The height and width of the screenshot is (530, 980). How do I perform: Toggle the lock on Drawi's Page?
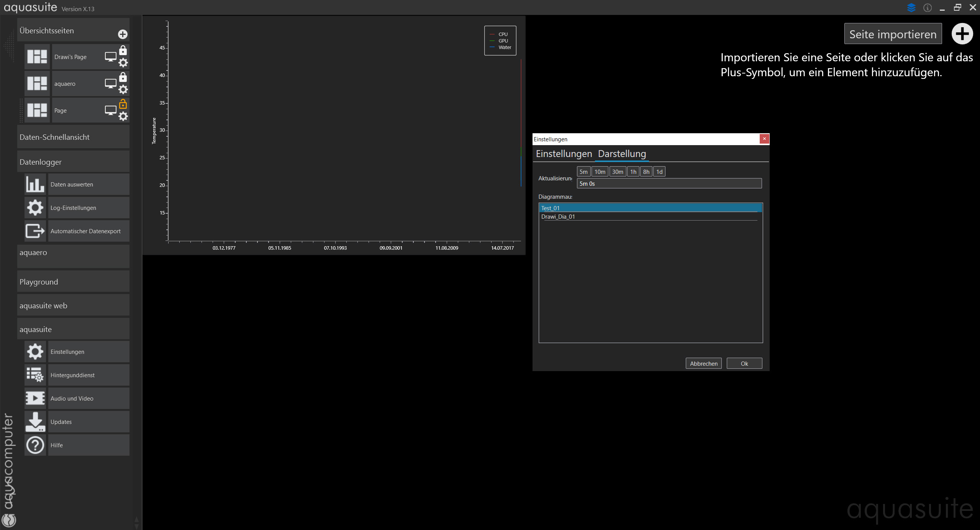tap(123, 51)
